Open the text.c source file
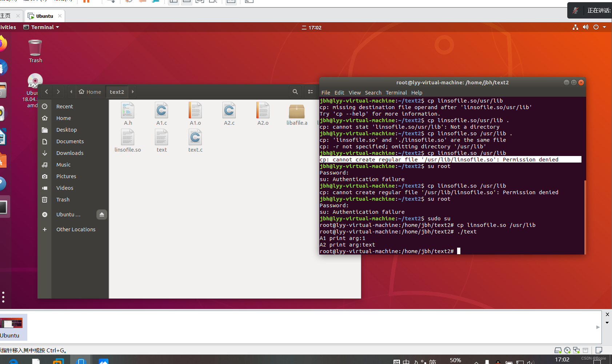Image resolution: width=612 pixels, height=364 pixels. 195,141
